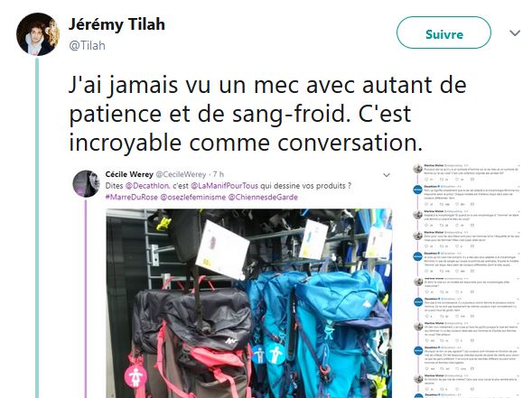
Task: Open the @ChiennesdeGarde mention
Action: coord(263,198)
